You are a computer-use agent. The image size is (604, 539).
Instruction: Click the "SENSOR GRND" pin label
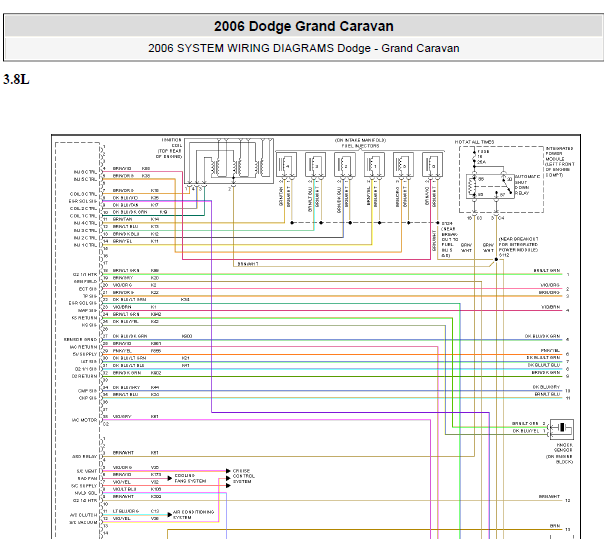[81, 339]
